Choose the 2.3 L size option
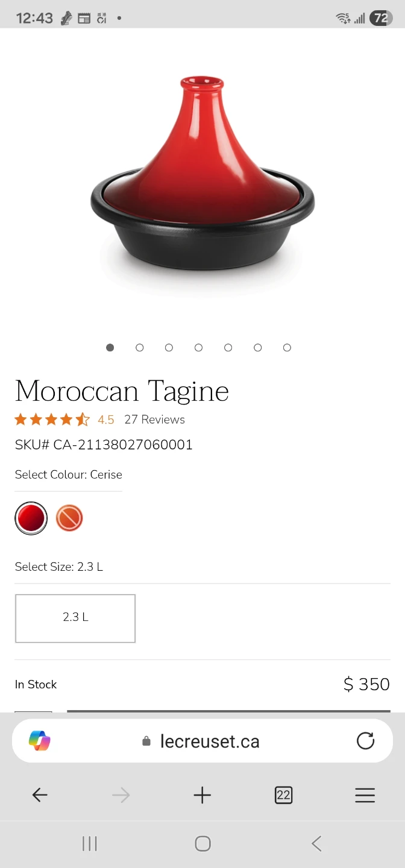This screenshot has height=868, width=405. coord(75,618)
